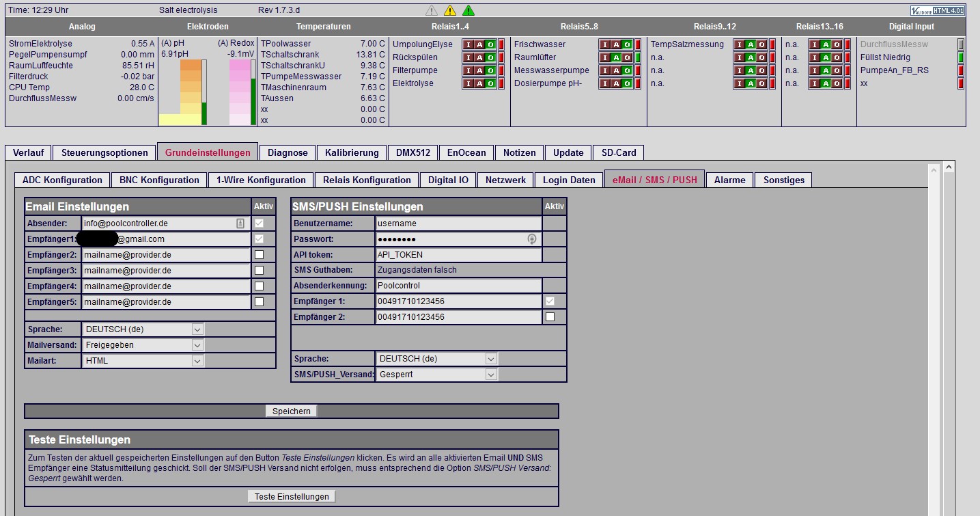Click the Teste Einstellungen button

(x=292, y=497)
